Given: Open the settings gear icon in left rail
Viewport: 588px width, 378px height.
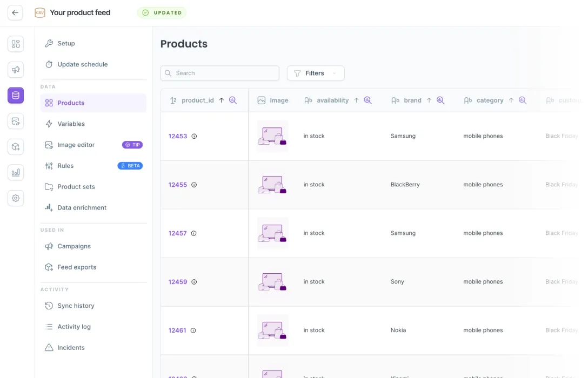Looking at the screenshot, I should tap(16, 198).
